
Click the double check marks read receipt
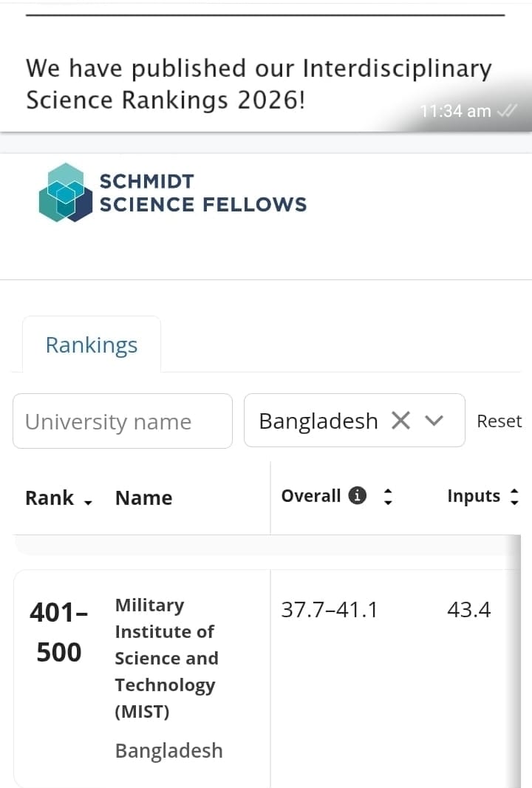[507, 111]
